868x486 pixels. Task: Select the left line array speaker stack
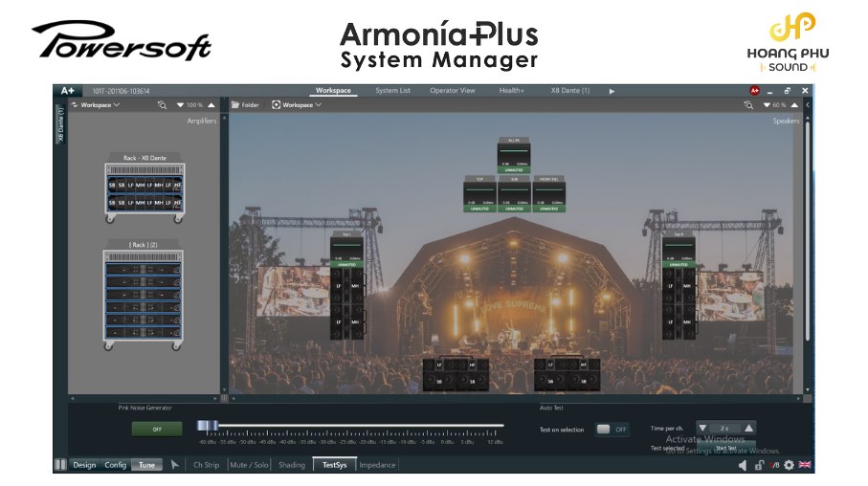(347, 303)
